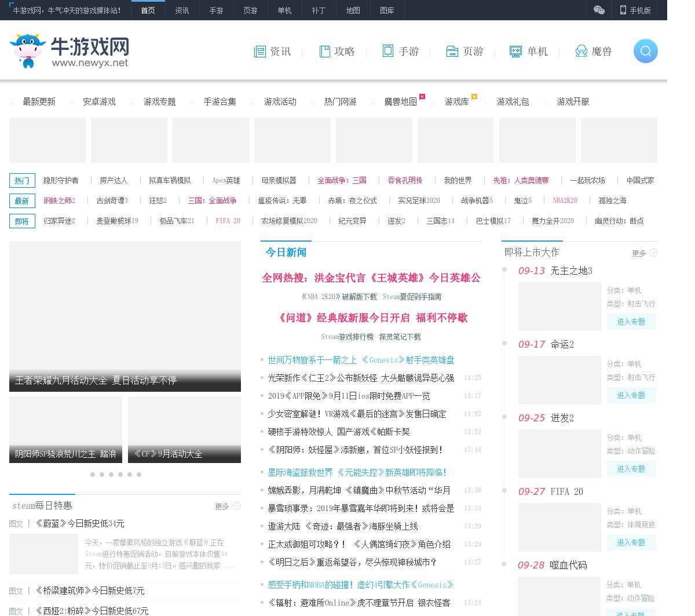Open the WeChat icon in top bar

[x=599, y=10]
